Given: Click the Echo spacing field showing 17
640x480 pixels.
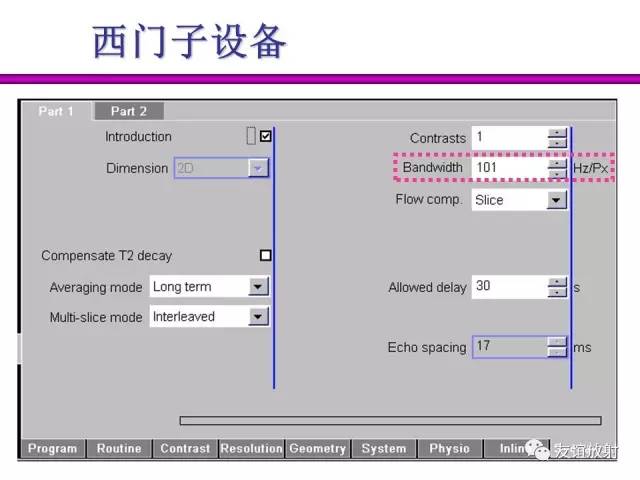Looking at the screenshot, I should (510, 347).
